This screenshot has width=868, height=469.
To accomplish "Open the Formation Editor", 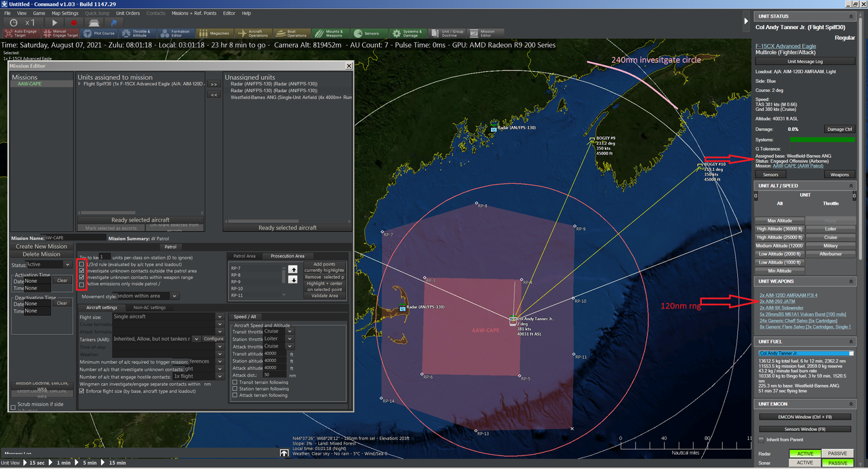I will (x=176, y=33).
